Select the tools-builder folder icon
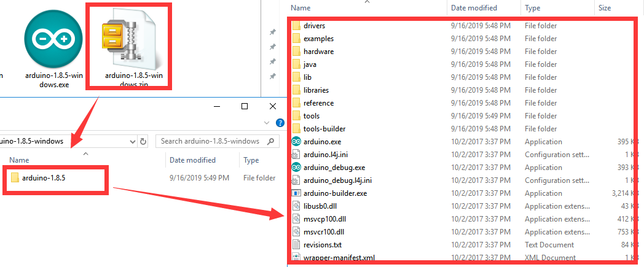 tap(297, 129)
